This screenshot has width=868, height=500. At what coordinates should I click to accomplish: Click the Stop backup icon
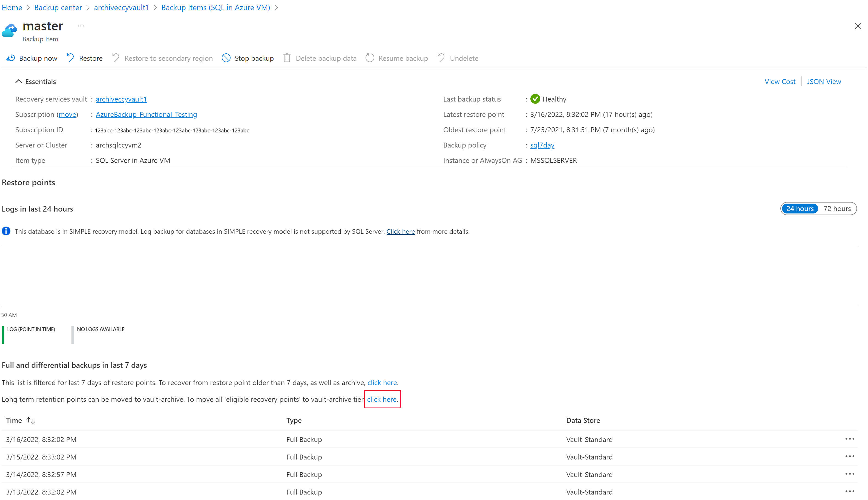pos(226,58)
